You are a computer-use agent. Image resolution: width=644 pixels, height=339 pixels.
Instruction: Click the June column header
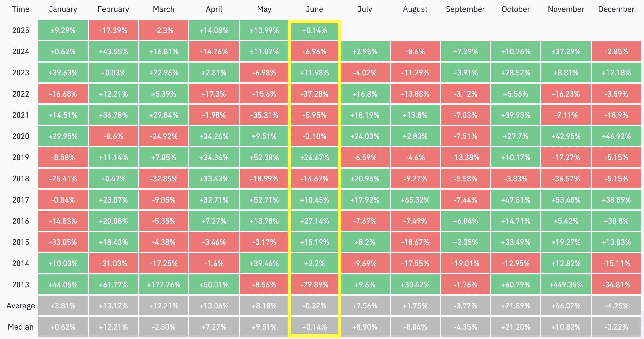coord(314,9)
